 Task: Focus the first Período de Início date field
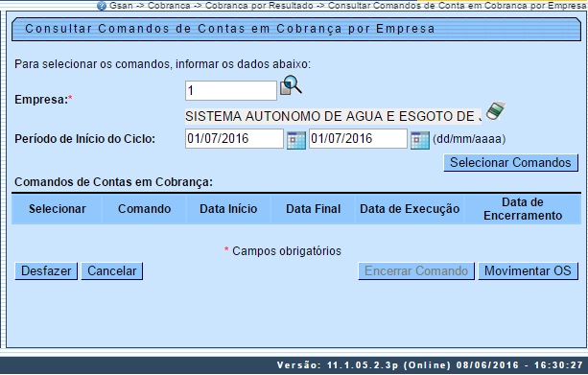[x=234, y=139]
